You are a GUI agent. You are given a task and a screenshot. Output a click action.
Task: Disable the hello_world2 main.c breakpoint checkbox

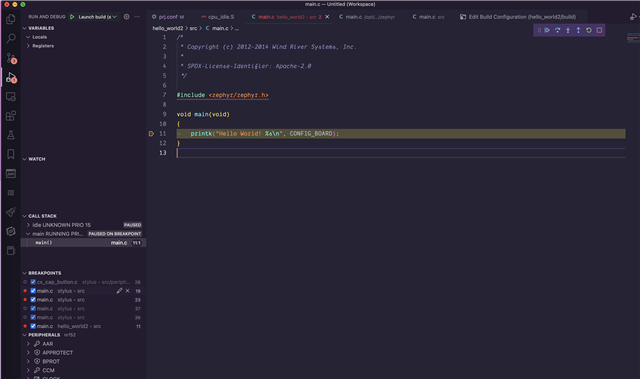[x=33, y=326]
